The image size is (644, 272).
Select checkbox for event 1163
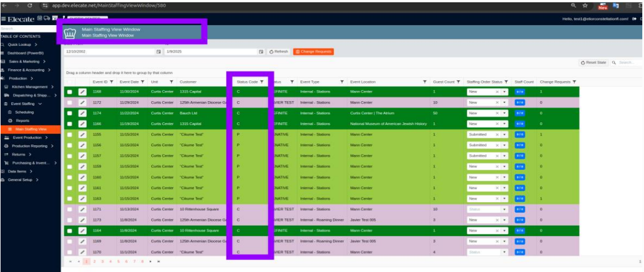click(x=70, y=199)
